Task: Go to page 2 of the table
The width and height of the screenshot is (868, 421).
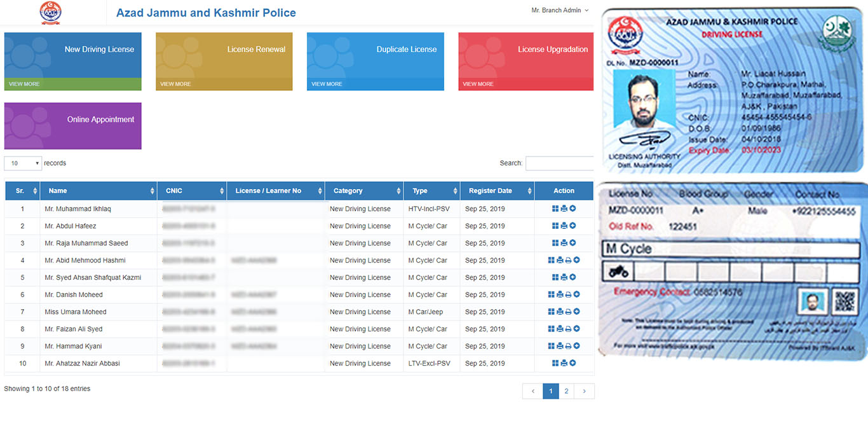Action: (566, 391)
